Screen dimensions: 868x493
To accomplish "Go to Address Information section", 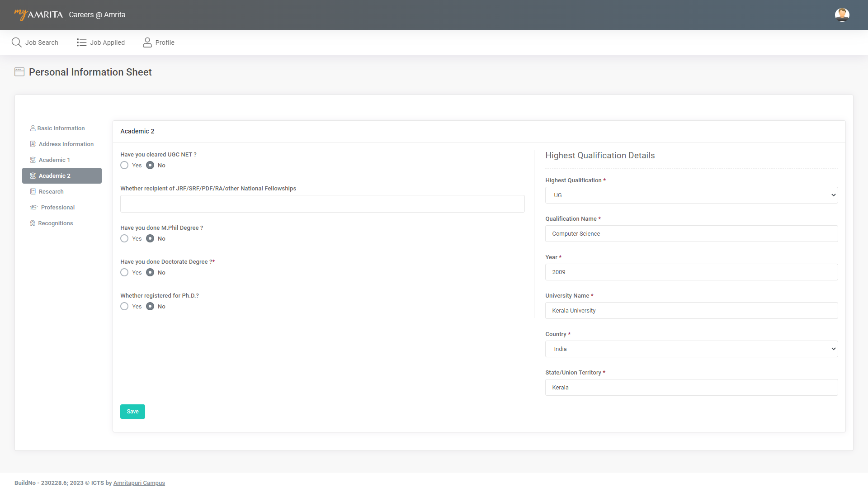I will coord(66,144).
